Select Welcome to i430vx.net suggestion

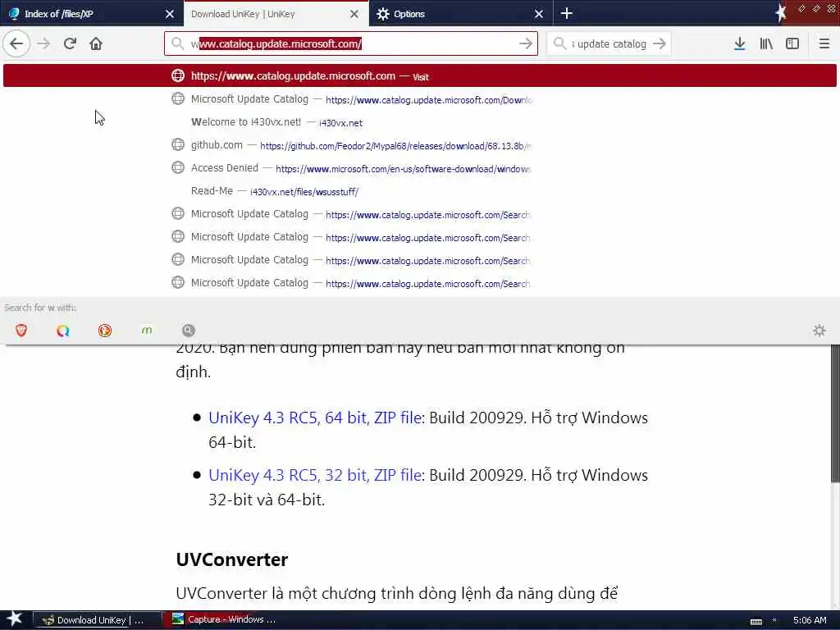[419, 122]
